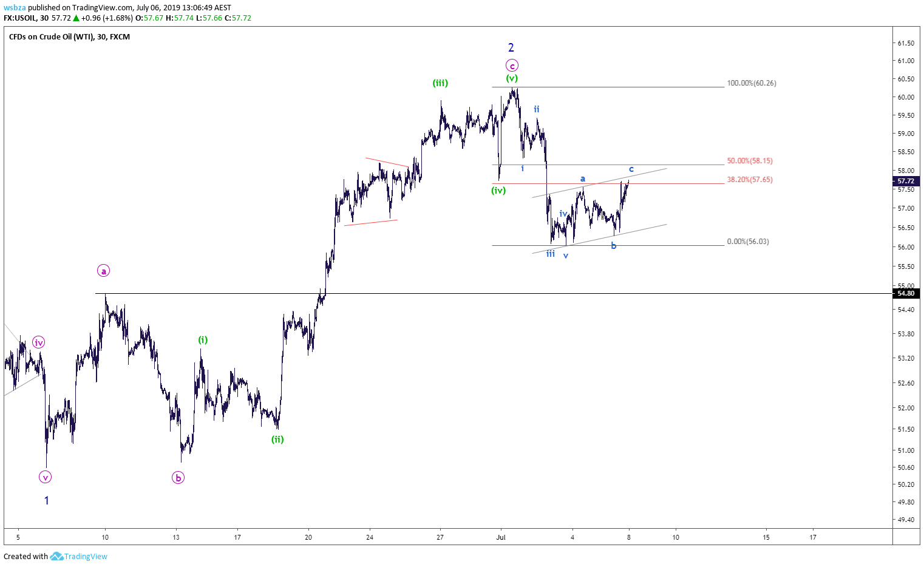Click the blue 'c' correction label

tap(631, 169)
